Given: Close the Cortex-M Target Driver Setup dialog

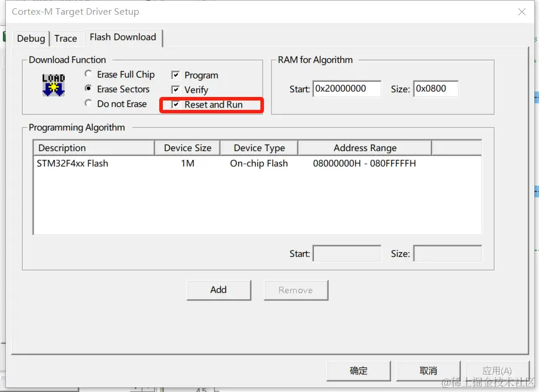Looking at the screenshot, I should [x=522, y=12].
